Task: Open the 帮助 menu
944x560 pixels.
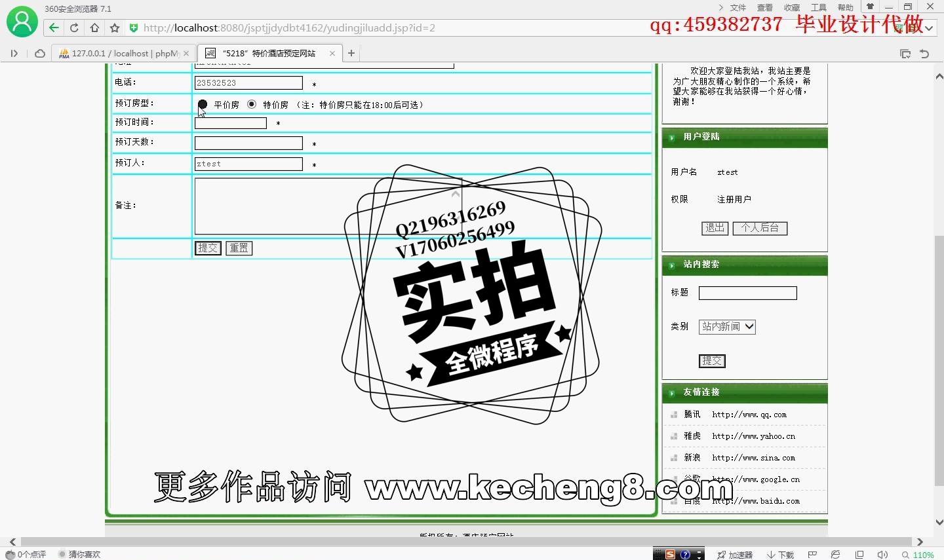Action: pos(846,8)
